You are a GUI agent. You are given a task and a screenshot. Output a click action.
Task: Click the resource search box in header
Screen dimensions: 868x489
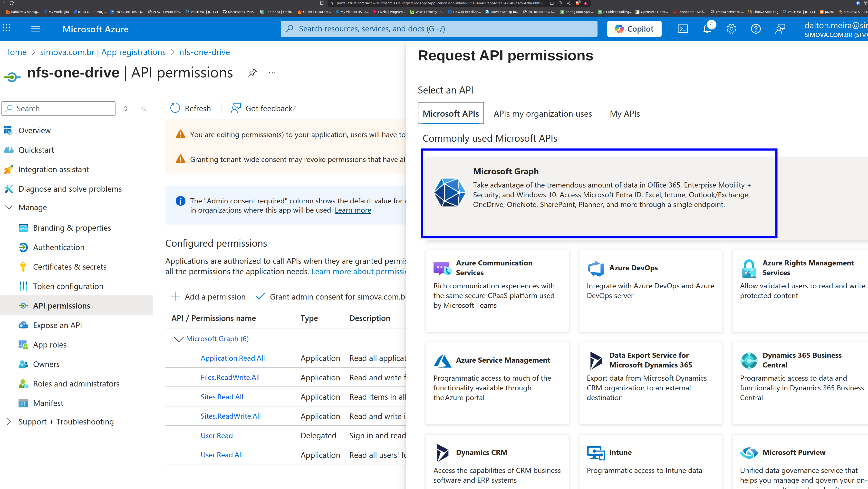click(439, 29)
